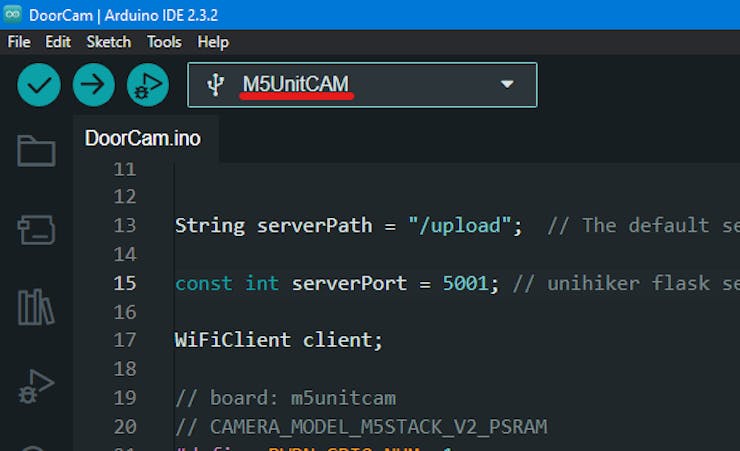Screen dimensions: 740x451
Task: Open the Tools menu
Action: (x=164, y=42)
